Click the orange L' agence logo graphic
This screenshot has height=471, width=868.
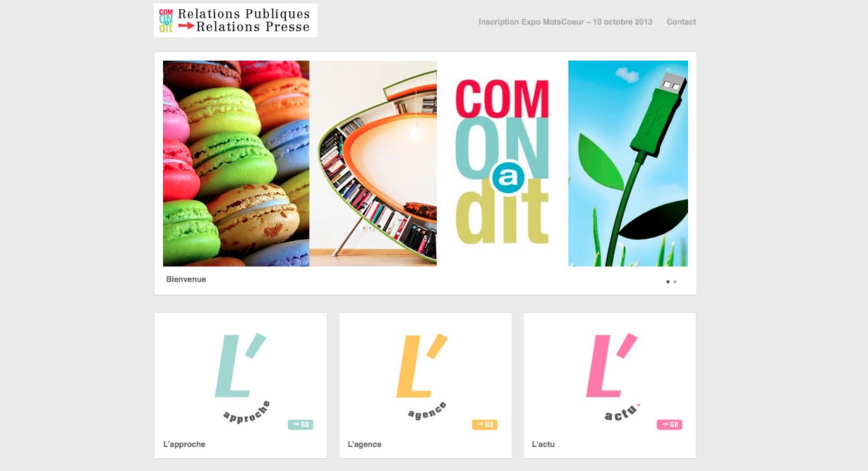click(x=423, y=377)
